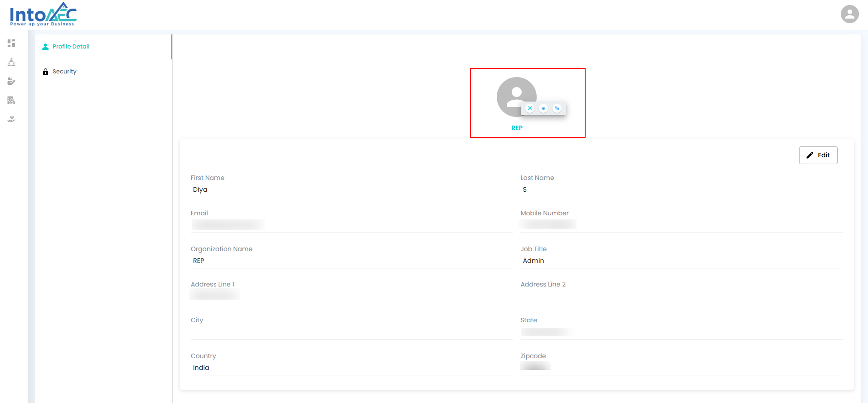The image size is (868, 403).
Task: Click the Edit button
Action: [x=818, y=155]
